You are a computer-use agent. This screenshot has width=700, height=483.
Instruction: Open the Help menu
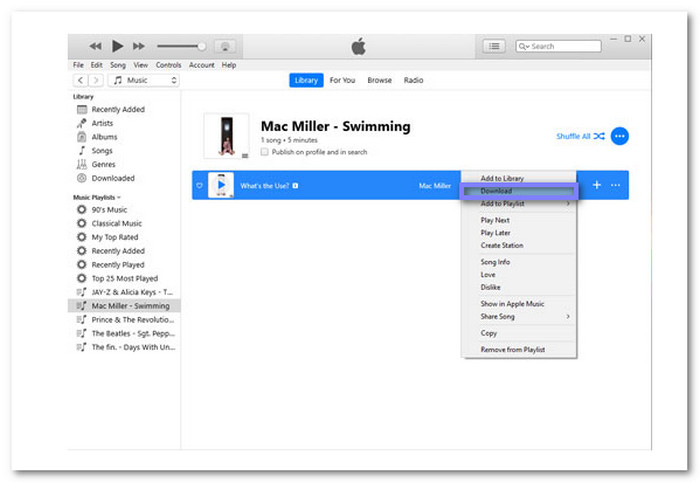[x=229, y=65]
